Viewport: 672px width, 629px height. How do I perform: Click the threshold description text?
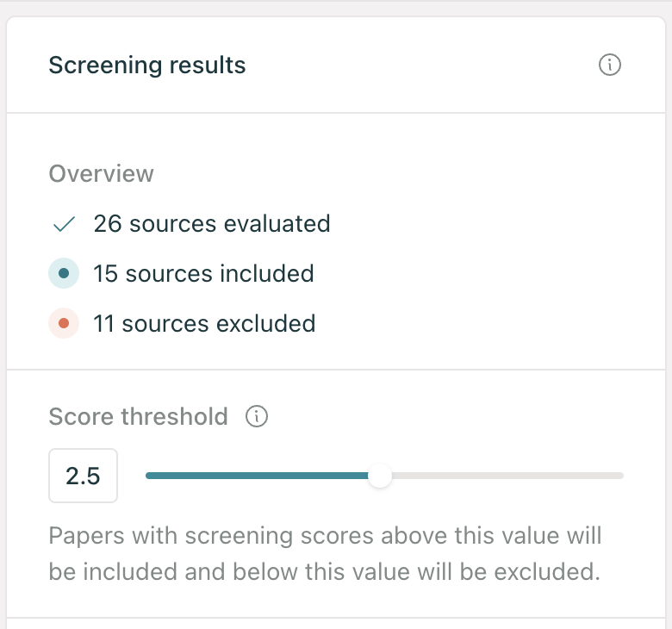(325, 553)
